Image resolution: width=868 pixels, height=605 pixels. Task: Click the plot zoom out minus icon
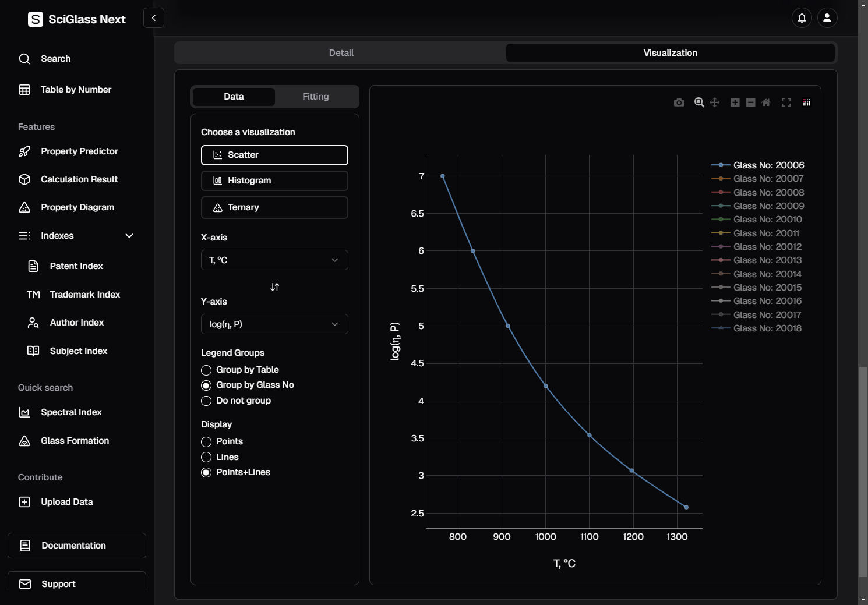point(751,102)
